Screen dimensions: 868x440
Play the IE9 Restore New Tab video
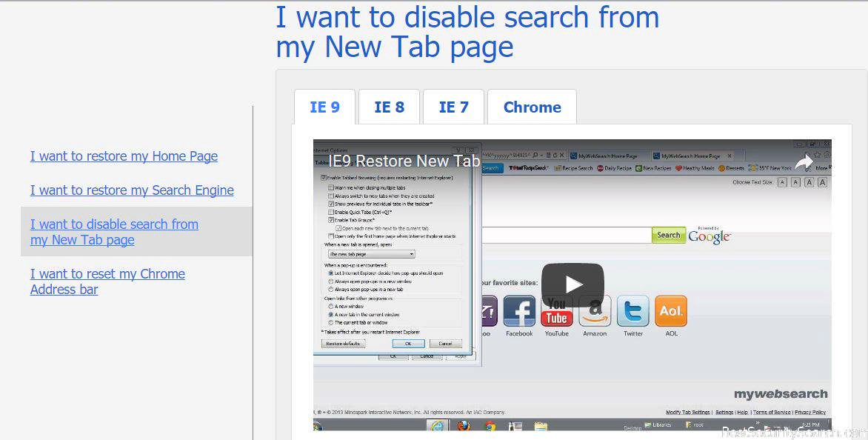click(x=572, y=284)
